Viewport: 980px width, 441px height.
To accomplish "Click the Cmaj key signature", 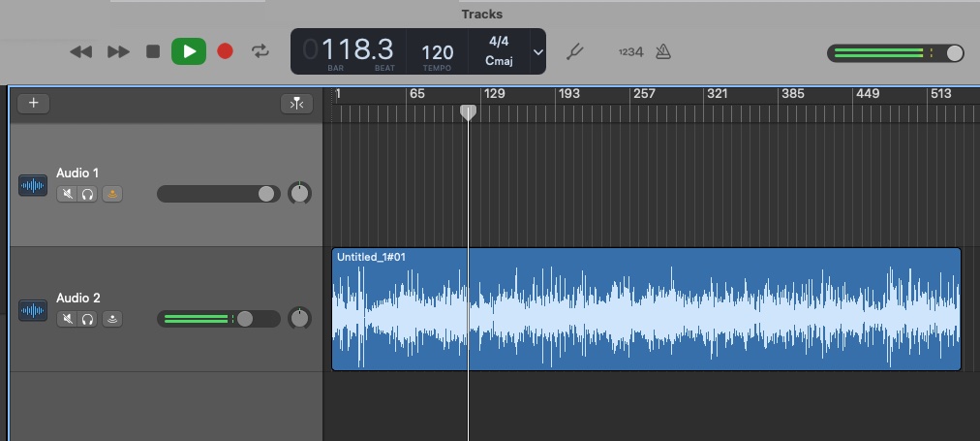I will [499, 61].
